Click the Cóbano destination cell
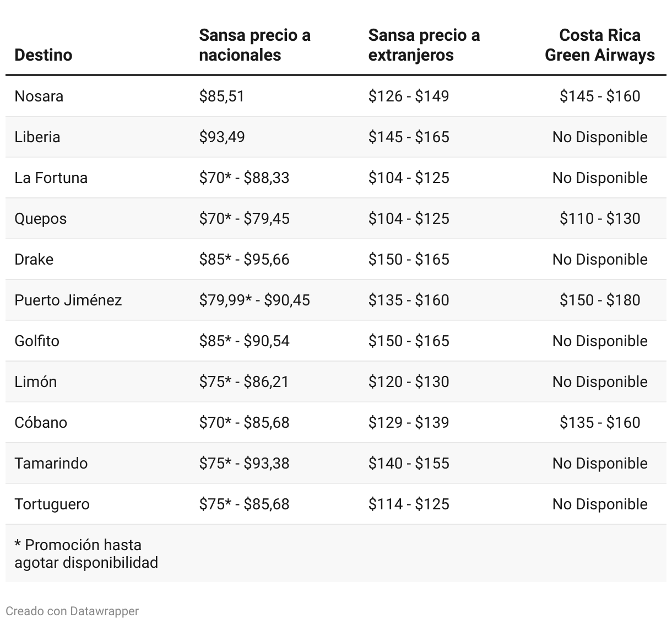The image size is (672, 624). 41,422
